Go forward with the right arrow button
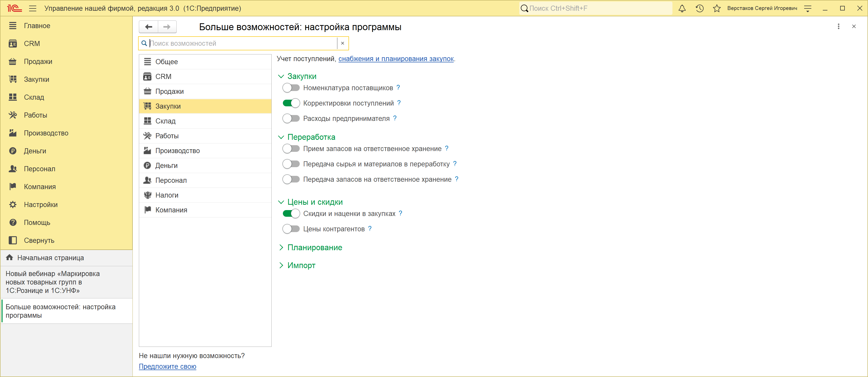The height and width of the screenshot is (377, 868). click(167, 27)
